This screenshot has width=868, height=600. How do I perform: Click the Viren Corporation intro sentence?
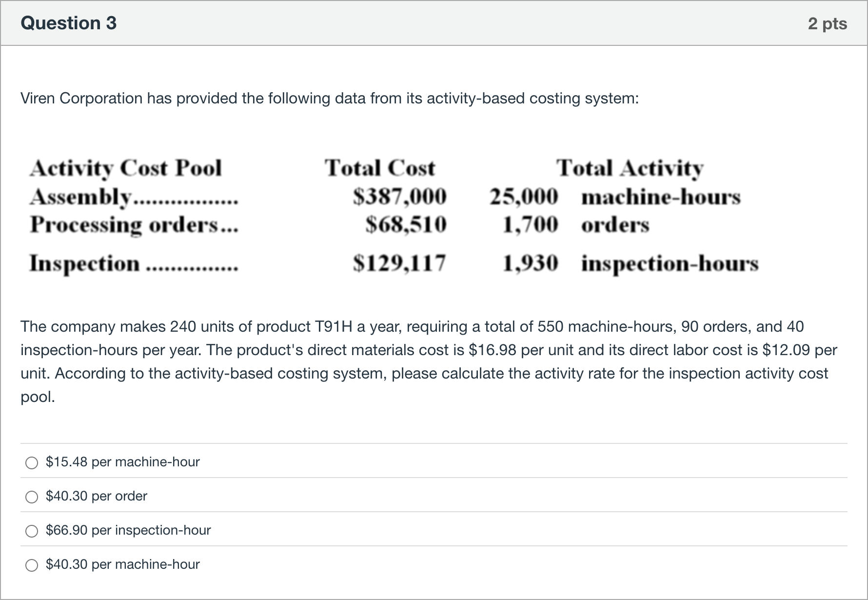[x=330, y=99]
